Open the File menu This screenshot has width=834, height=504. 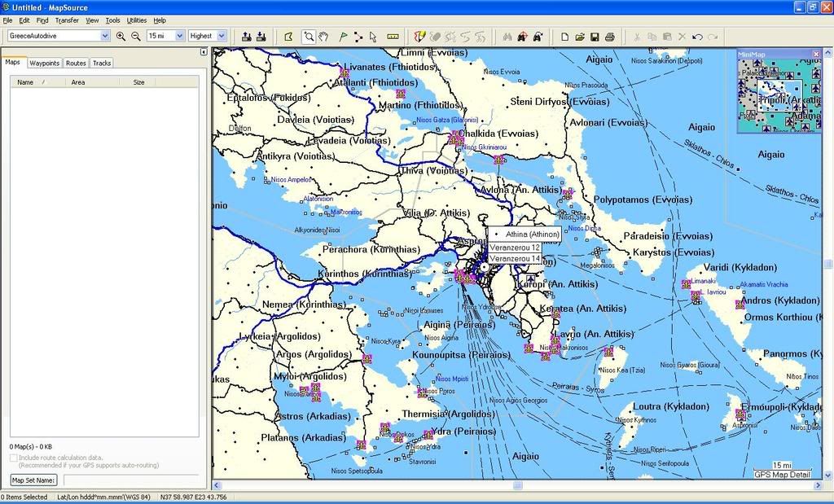pos(7,20)
